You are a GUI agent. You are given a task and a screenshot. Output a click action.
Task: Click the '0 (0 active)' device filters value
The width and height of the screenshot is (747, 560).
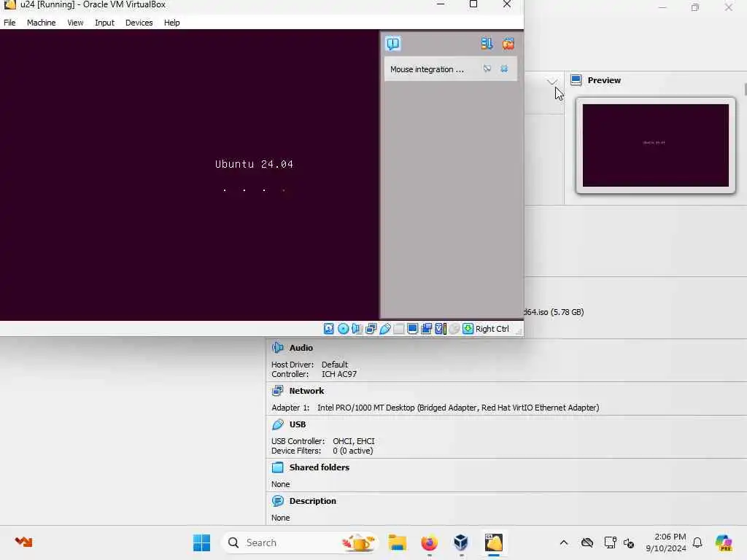[353, 451]
